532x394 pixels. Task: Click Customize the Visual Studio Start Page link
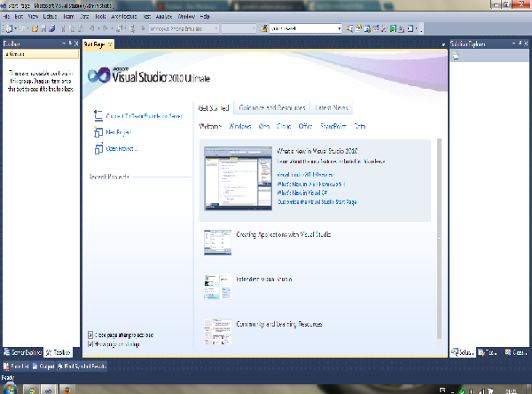point(317,201)
